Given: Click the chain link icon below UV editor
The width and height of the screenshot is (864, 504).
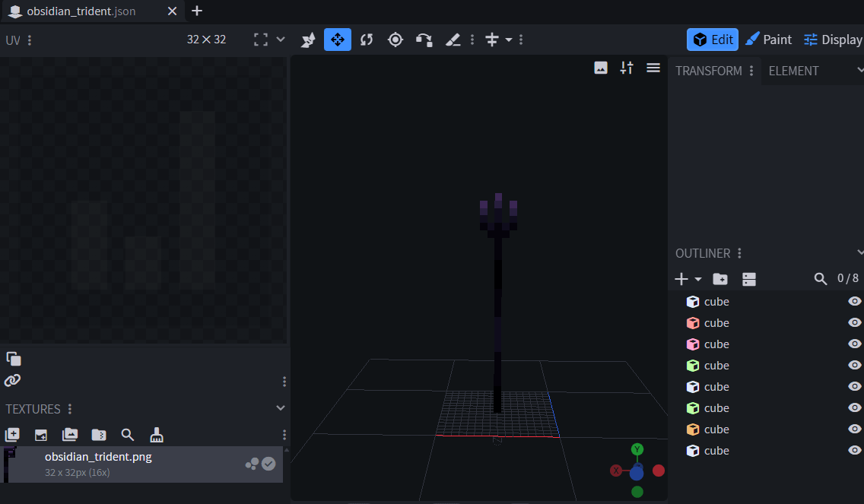Looking at the screenshot, I should (x=12, y=380).
